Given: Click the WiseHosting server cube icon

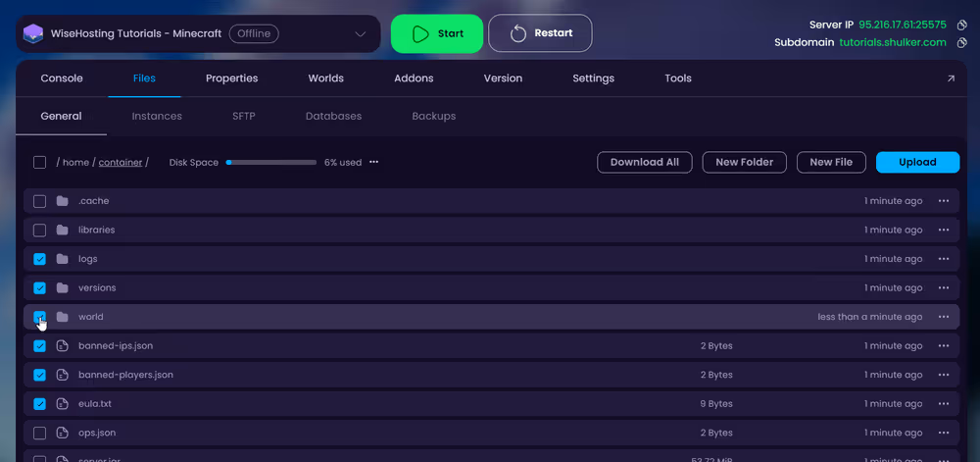Looking at the screenshot, I should [34, 33].
